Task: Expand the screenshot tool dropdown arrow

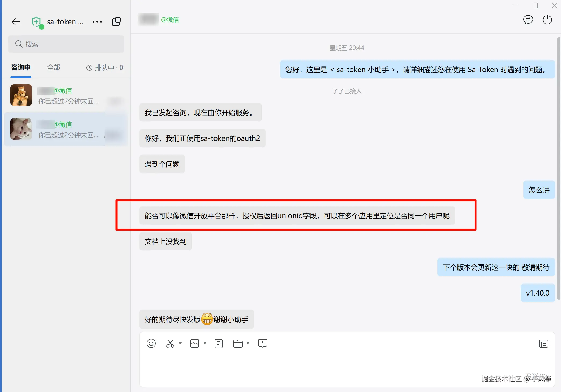Action: point(180,344)
